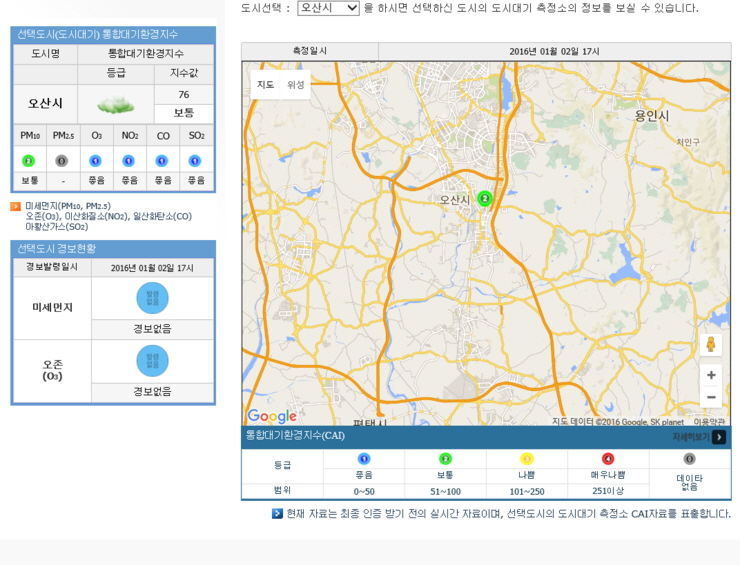
Task: Switch the map to 위성 satellite view
Action: 296,85
